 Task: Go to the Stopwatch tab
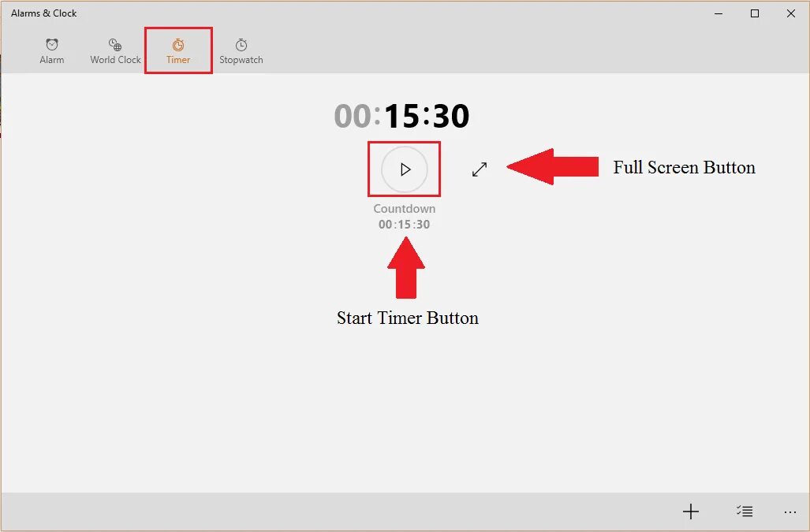click(x=241, y=50)
